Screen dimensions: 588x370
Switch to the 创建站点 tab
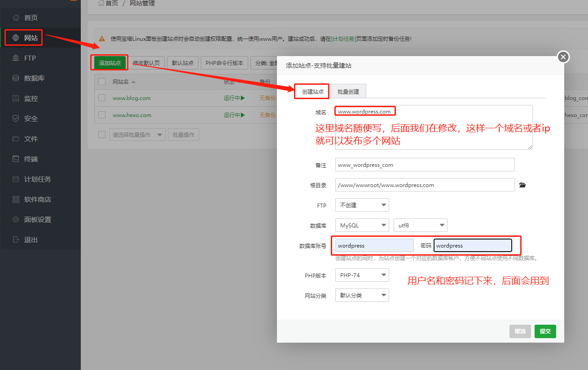pyautogui.click(x=312, y=91)
